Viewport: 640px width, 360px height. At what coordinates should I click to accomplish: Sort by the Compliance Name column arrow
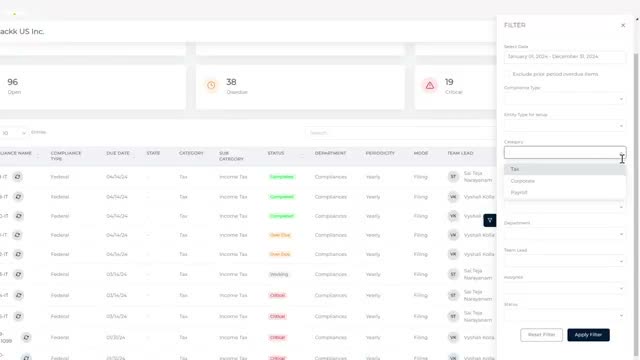click(x=38, y=156)
